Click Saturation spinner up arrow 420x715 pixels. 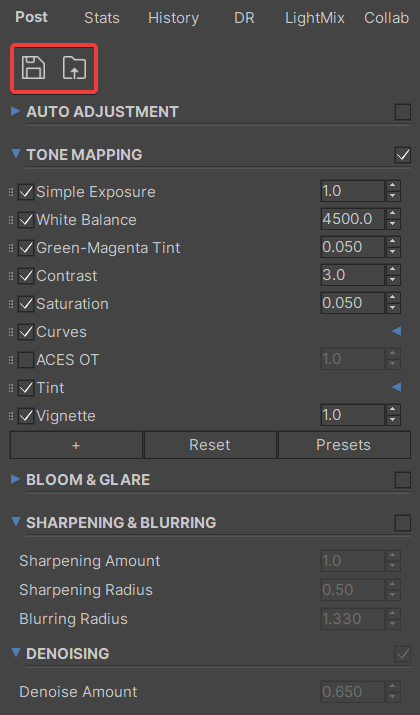click(393, 297)
